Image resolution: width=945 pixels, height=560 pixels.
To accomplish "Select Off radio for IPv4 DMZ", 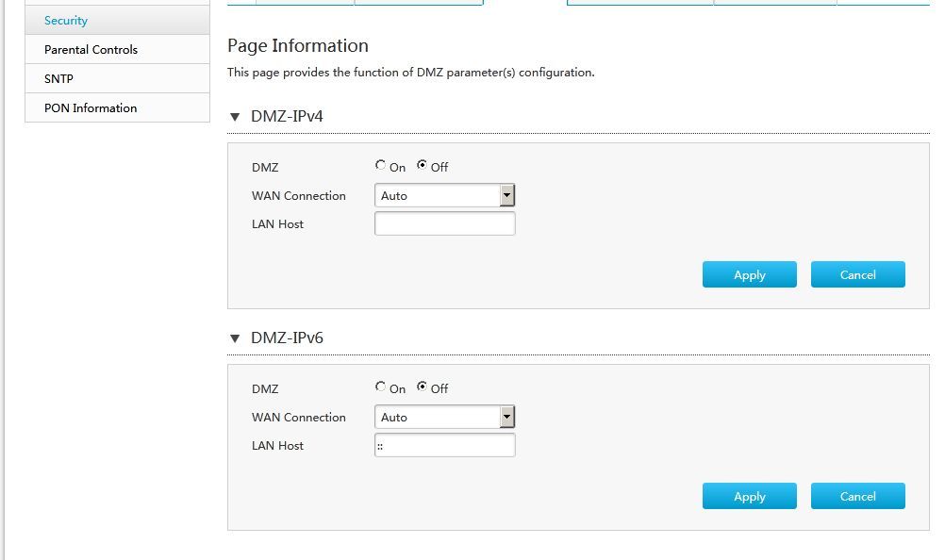I will coord(422,165).
